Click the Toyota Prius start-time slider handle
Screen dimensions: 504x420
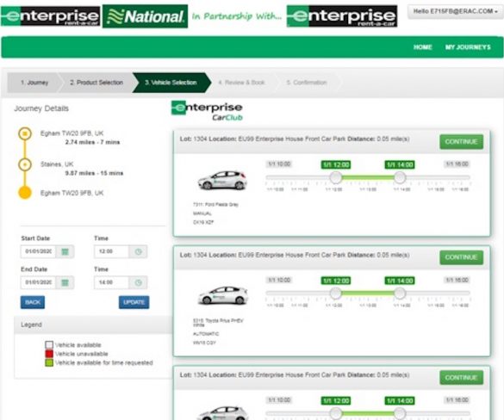click(x=336, y=293)
